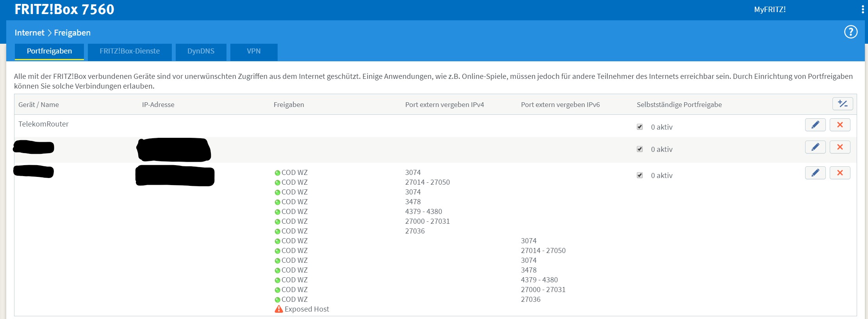Screen dimensions: 868x319
Task: Toggle Selbstständige Portfreigabe checkbox for COD WZ device
Action: coord(640,175)
